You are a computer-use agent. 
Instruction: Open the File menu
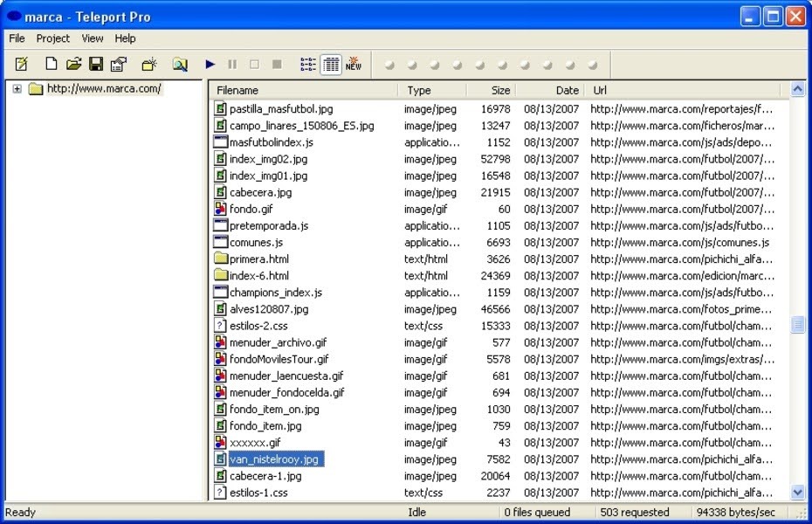pos(17,38)
